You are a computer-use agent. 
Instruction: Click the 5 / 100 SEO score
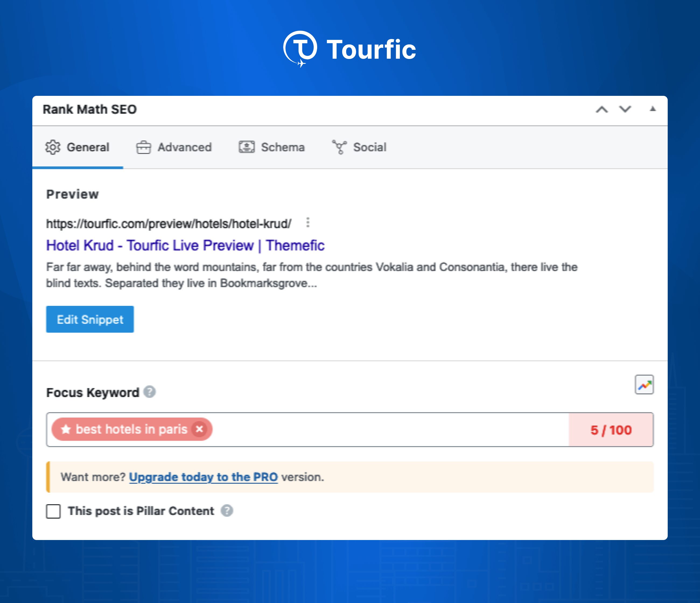click(611, 430)
